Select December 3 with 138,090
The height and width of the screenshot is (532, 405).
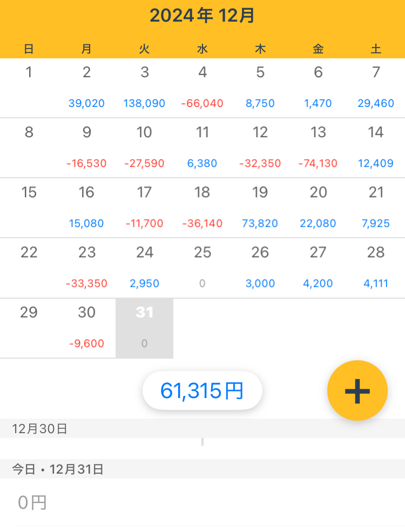(145, 88)
